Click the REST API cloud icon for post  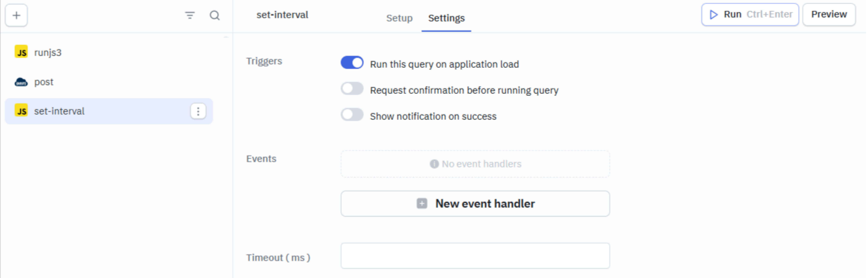pos(21,82)
